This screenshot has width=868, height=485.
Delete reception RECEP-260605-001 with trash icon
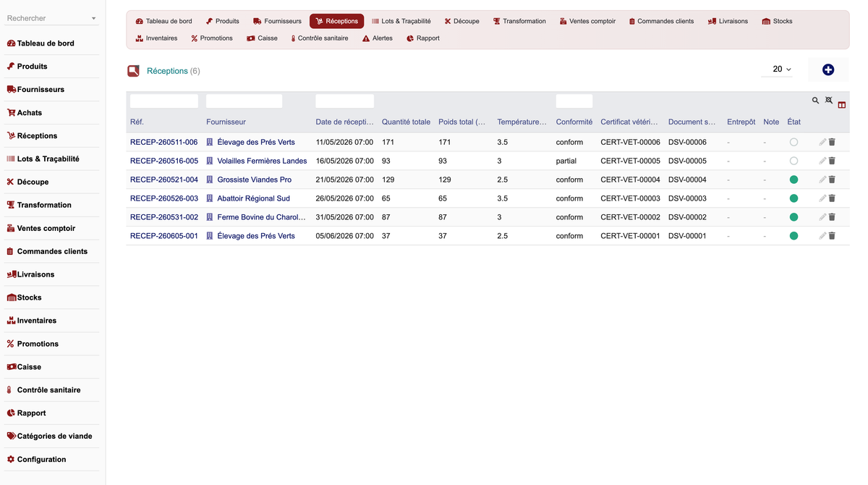coord(832,236)
